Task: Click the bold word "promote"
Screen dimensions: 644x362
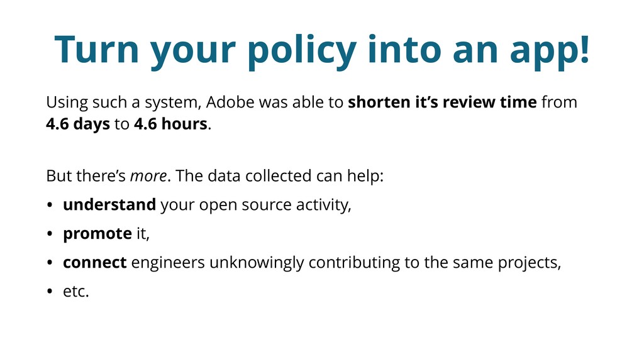Action: 97,234
